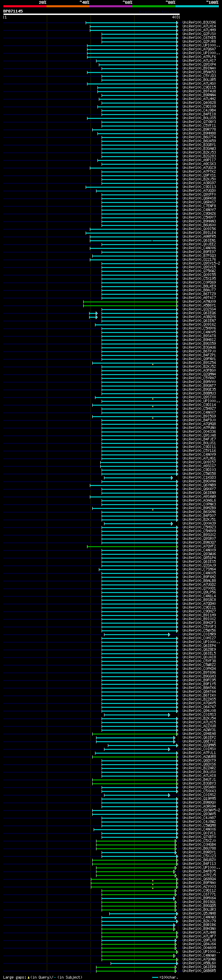Select the UniRef100_A3BQY6 label
Viewport: 222px width, 980px height.
click(199, 317)
